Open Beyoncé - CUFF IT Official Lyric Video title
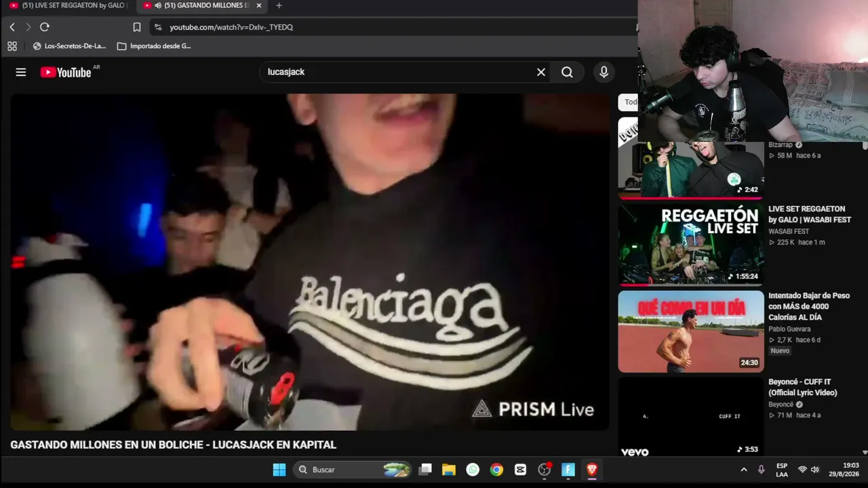868x488 pixels. pyautogui.click(x=803, y=387)
